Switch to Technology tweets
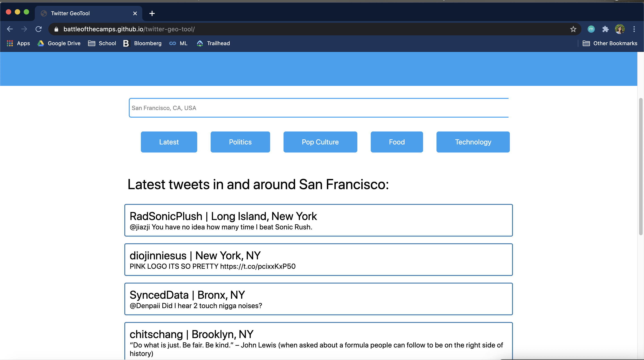This screenshot has height=360, width=644. pos(473,142)
